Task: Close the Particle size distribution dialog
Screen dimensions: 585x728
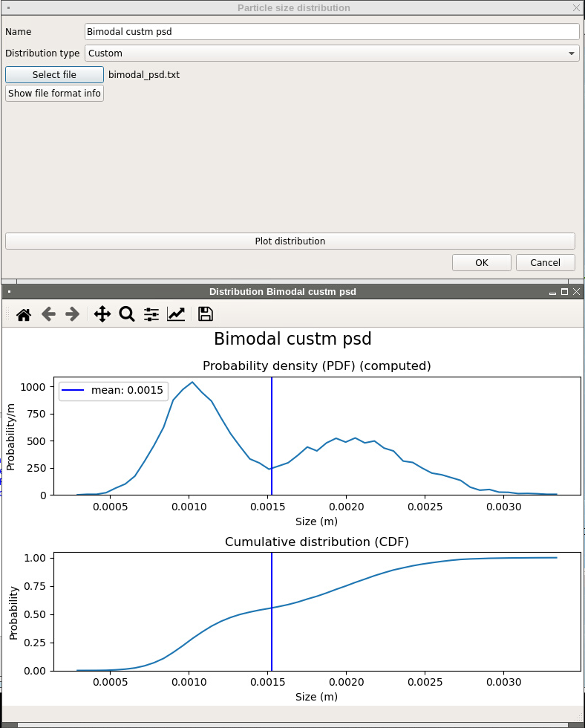Action: 576,7
